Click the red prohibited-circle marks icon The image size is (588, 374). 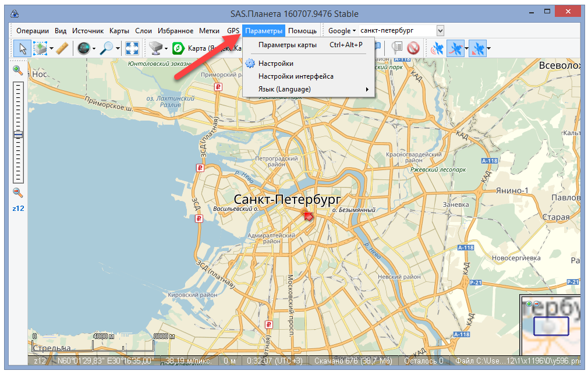coord(413,48)
